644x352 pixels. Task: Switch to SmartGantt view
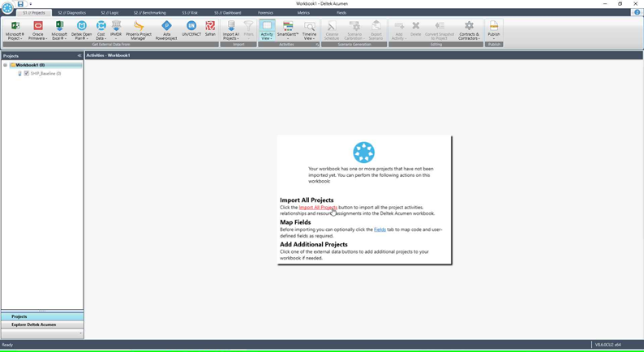[x=287, y=30]
